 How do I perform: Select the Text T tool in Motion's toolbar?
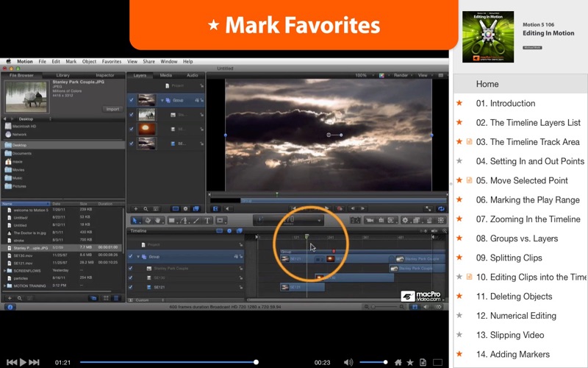207,220
